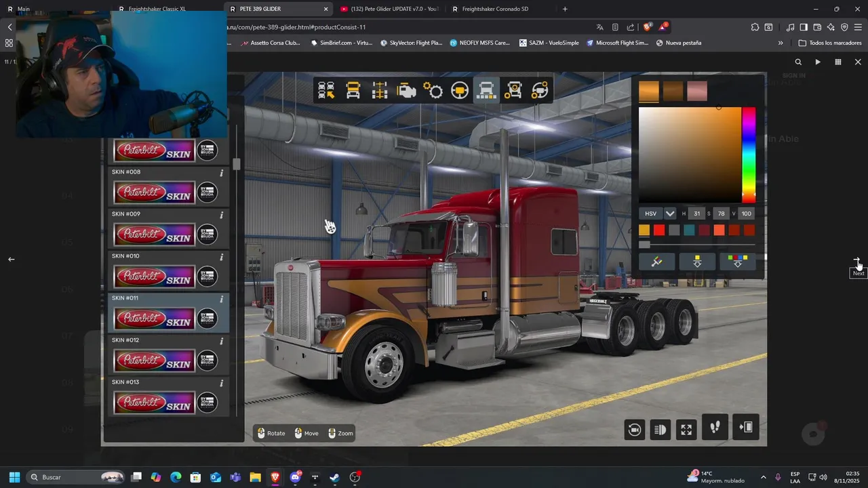Select the brown second paint color slot

(x=673, y=91)
